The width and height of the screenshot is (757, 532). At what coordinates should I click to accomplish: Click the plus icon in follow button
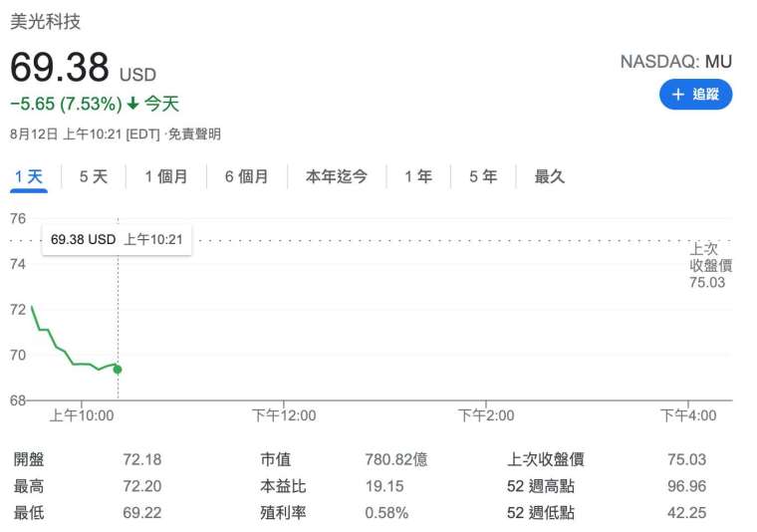678,94
